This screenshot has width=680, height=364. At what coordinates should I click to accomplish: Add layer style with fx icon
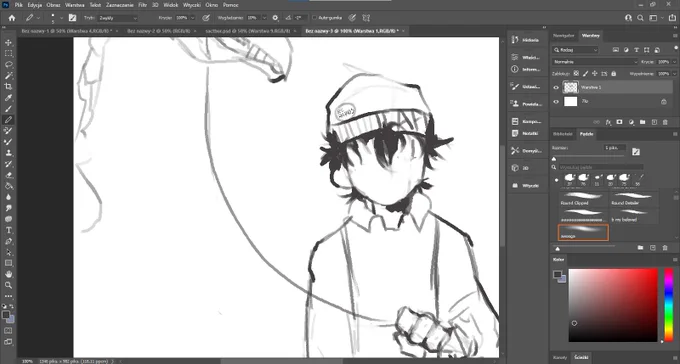[608, 122]
